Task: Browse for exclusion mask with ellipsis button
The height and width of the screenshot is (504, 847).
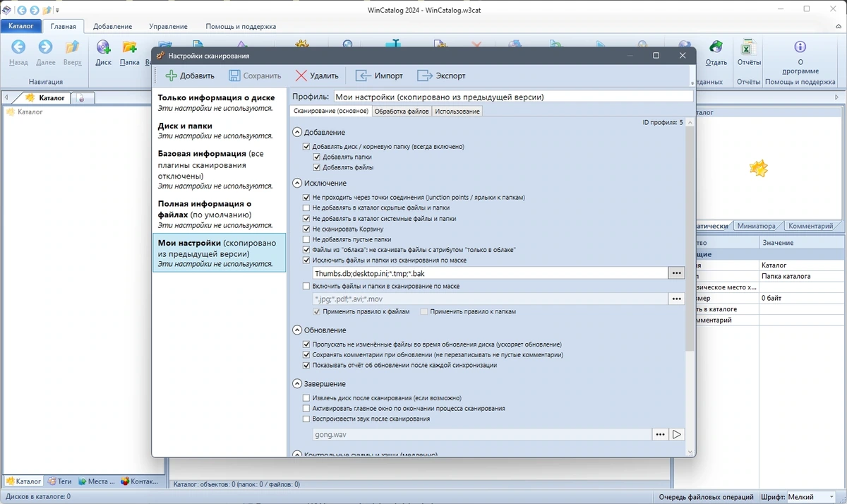Action: click(x=677, y=272)
